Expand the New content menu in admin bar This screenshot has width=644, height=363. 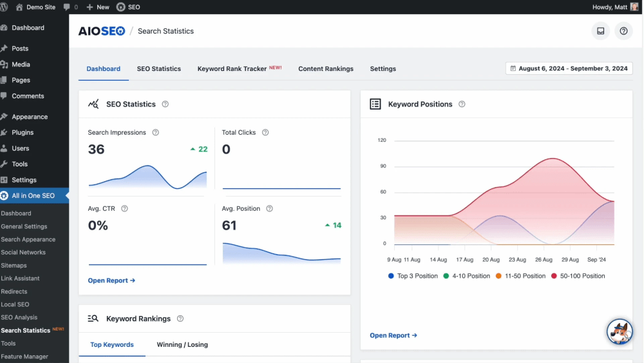click(x=98, y=7)
